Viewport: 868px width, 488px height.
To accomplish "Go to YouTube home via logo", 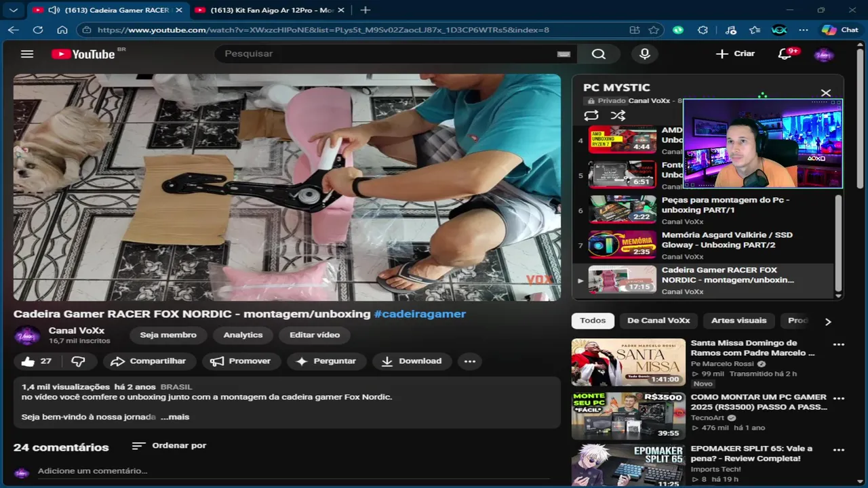I will 83,54.
